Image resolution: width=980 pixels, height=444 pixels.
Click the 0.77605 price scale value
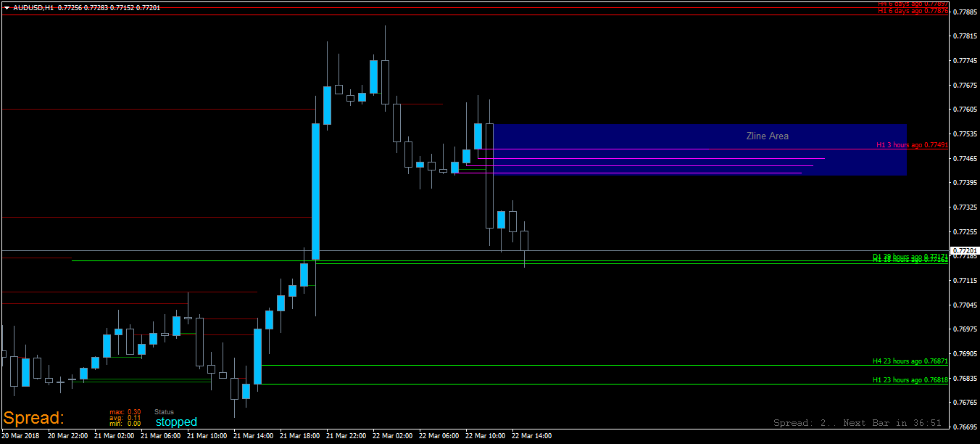point(964,110)
